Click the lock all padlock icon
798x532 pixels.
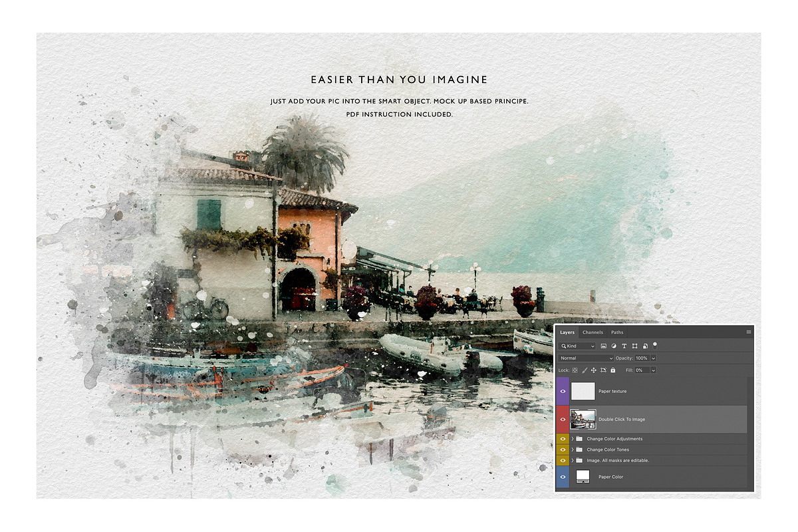[612, 370]
